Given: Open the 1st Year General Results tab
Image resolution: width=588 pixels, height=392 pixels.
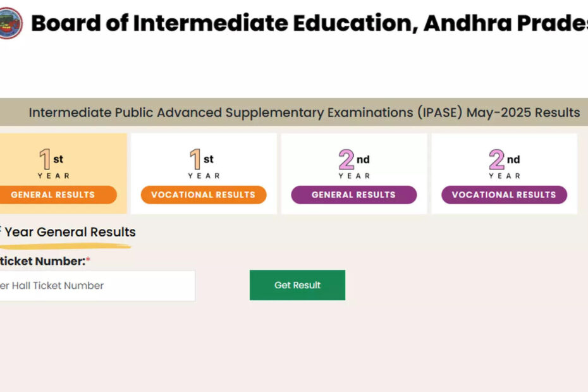Looking at the screenshot, I should tap(53, 195).
